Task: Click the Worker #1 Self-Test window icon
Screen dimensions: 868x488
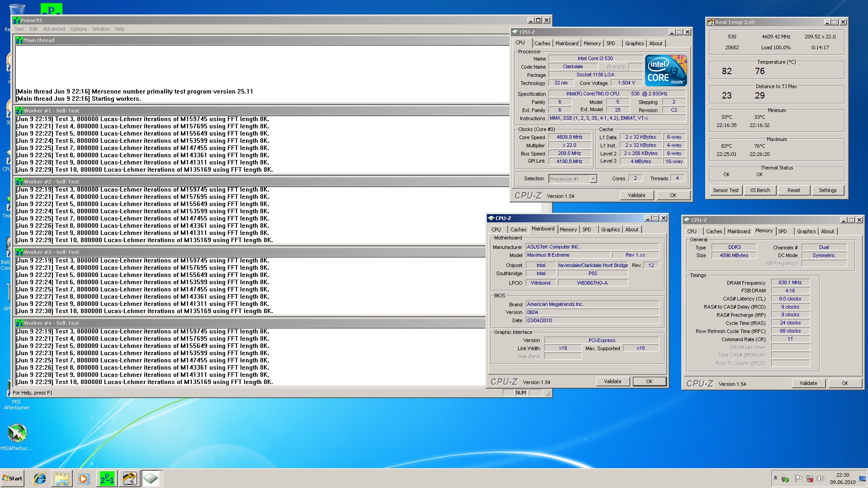Action: [x=19, y=111]
